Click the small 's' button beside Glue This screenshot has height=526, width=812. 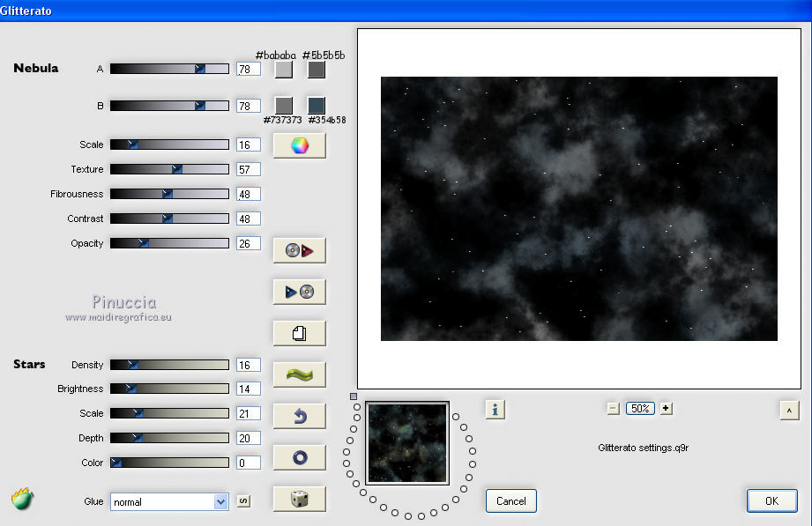click(x=243, y=500)
